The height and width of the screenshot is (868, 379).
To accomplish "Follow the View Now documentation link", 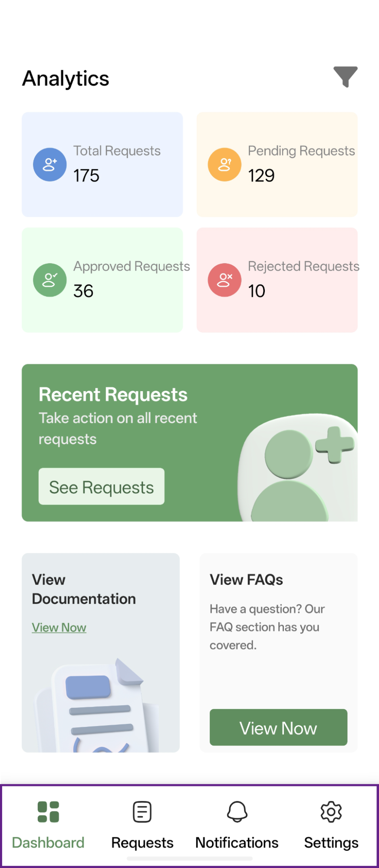I will click(x=59, y=627).
